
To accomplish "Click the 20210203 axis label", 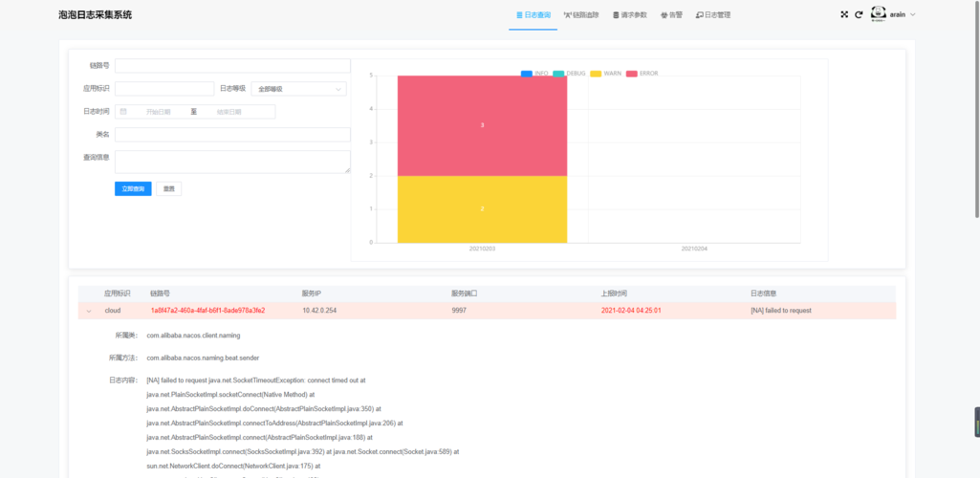I will (482, 249).
